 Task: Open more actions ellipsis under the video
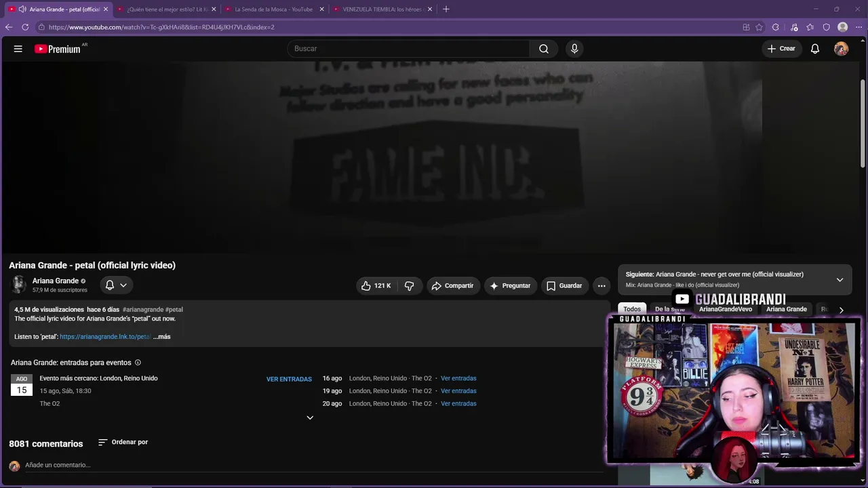point(601,286)
